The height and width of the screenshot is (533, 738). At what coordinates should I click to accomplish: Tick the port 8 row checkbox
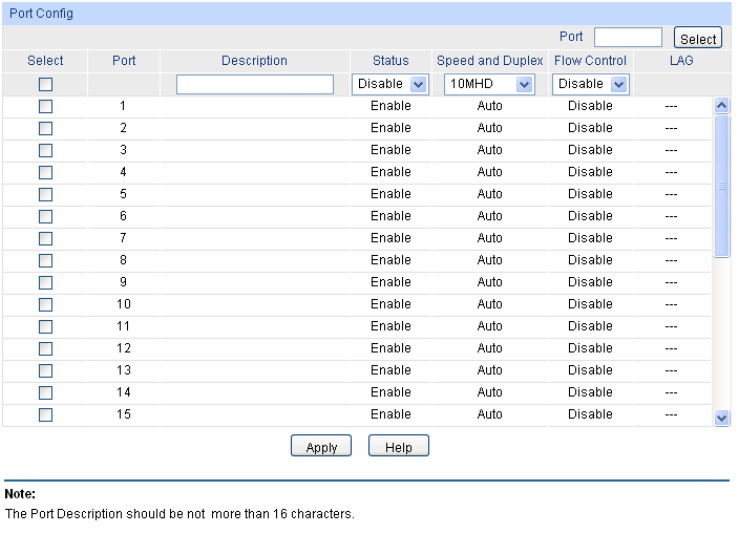(x=46, y=261)
